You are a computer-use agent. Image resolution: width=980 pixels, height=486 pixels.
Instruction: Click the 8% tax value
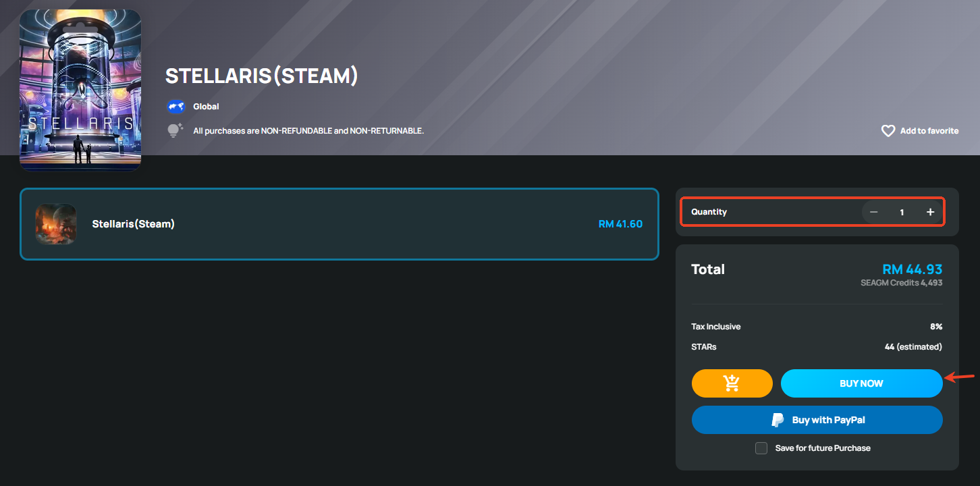click(x=936, y=327)
